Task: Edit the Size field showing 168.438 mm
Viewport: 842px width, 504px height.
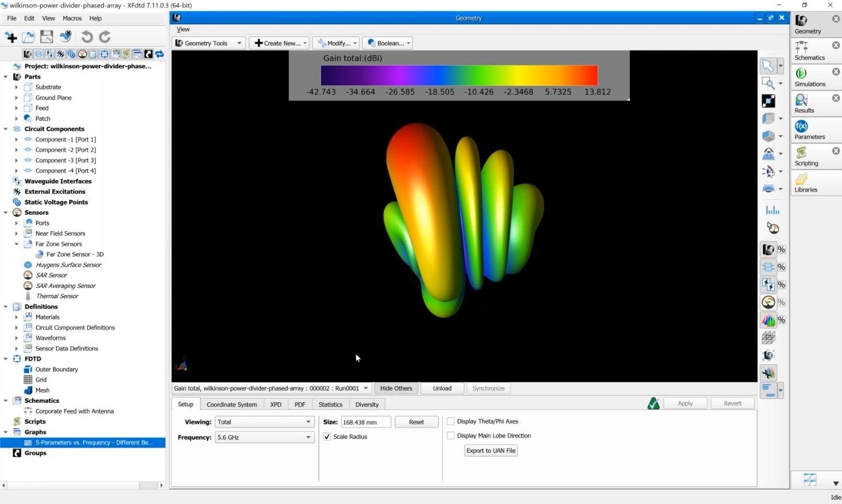Action: [365, 422]
